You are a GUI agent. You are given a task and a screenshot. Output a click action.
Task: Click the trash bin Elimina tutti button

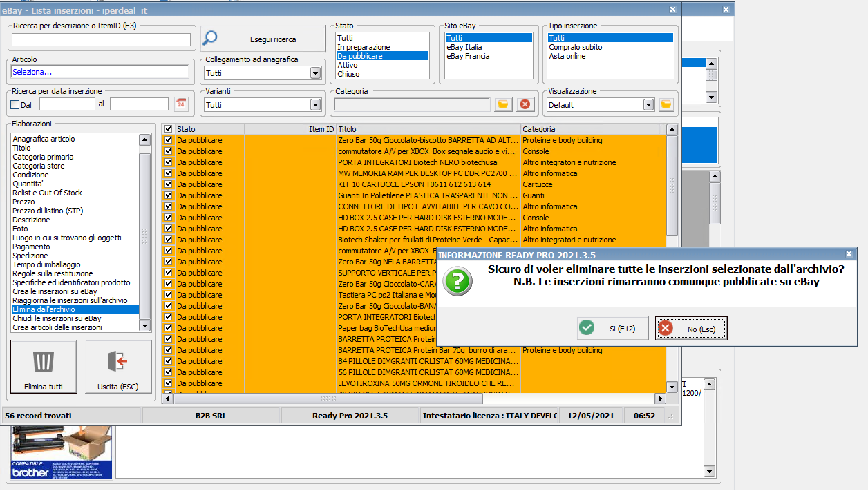click(x=44, y=367)
